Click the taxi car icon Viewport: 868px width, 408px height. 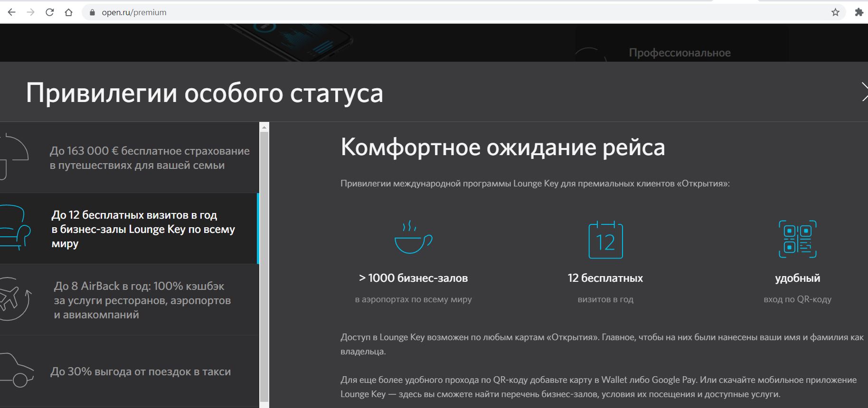[17, 370]
